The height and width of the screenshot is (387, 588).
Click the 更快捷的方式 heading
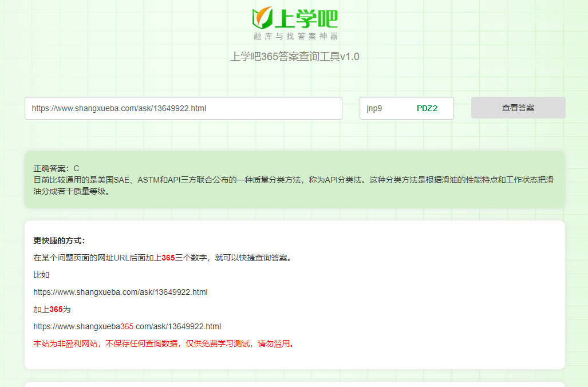coord(59,240)
